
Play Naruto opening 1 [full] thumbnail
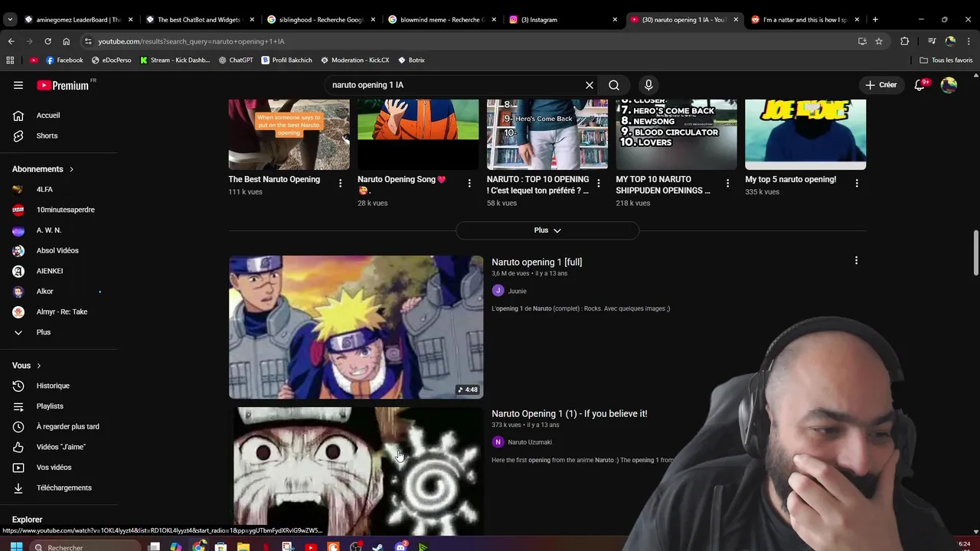click(356, 327)
